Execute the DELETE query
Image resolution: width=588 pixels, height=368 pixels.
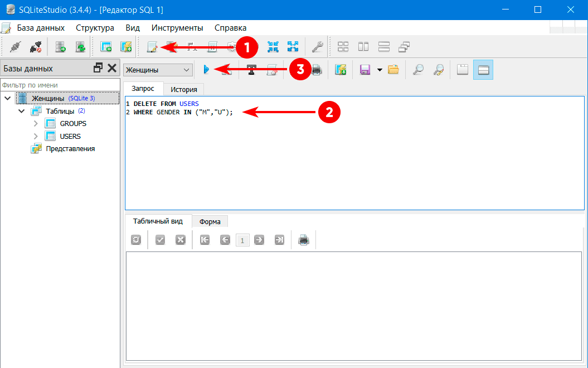click(207, 69)
